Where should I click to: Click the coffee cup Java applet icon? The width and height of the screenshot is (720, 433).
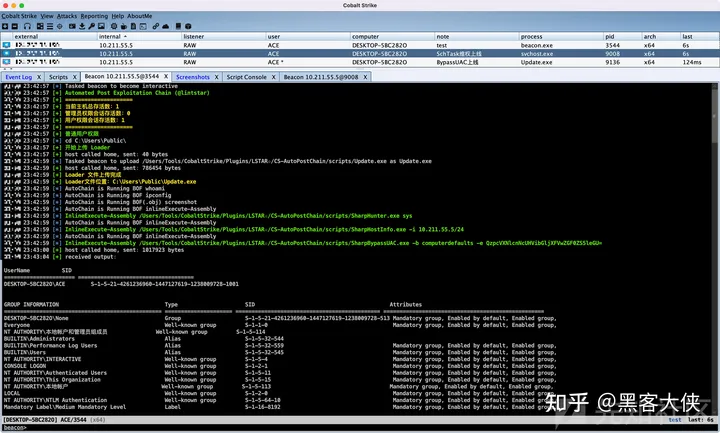tap(124, 26)
